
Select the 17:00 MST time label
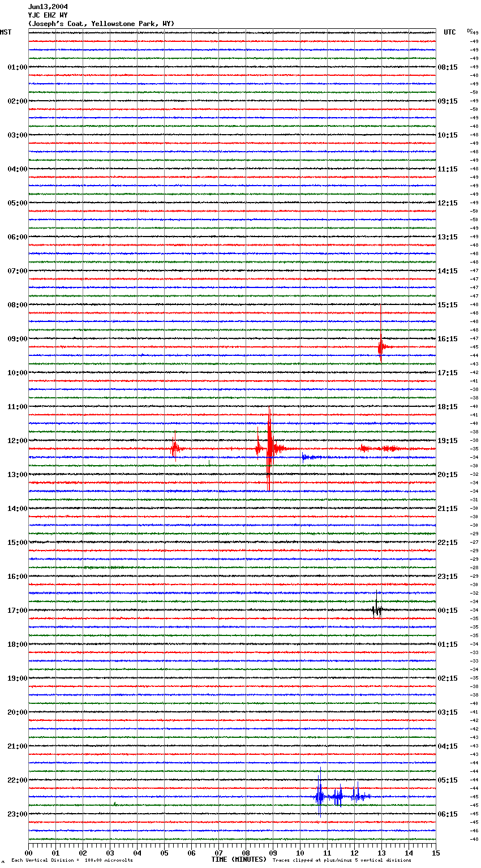[x=18, y=611]
